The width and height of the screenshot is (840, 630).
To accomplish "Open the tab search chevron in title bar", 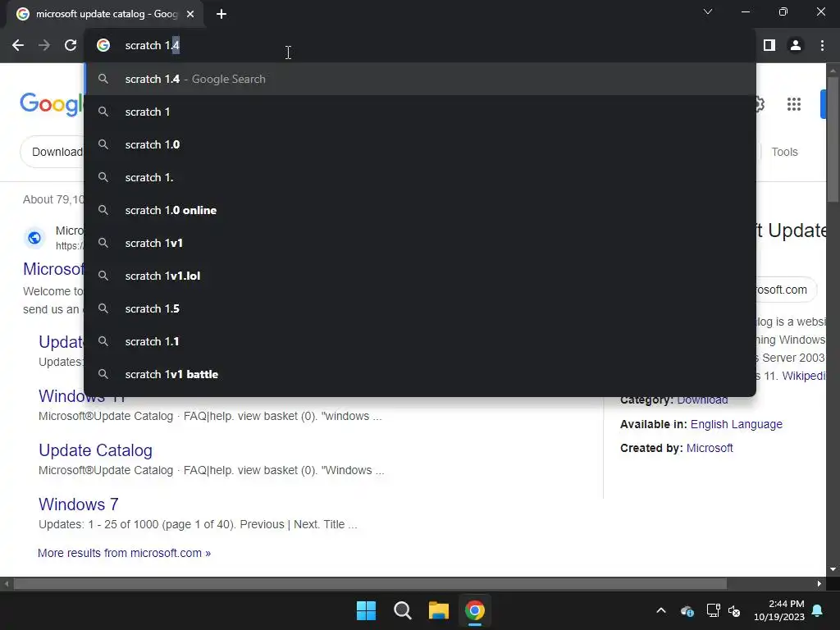I will pos(708,11).
